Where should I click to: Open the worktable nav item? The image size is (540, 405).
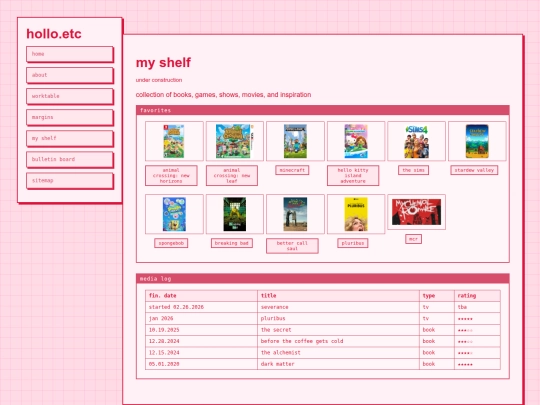70,96
